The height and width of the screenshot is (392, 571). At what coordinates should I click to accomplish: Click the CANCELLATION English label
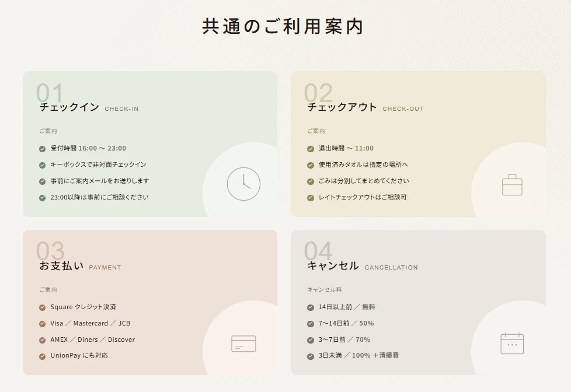pyautogui.click(x=391, y=268)
